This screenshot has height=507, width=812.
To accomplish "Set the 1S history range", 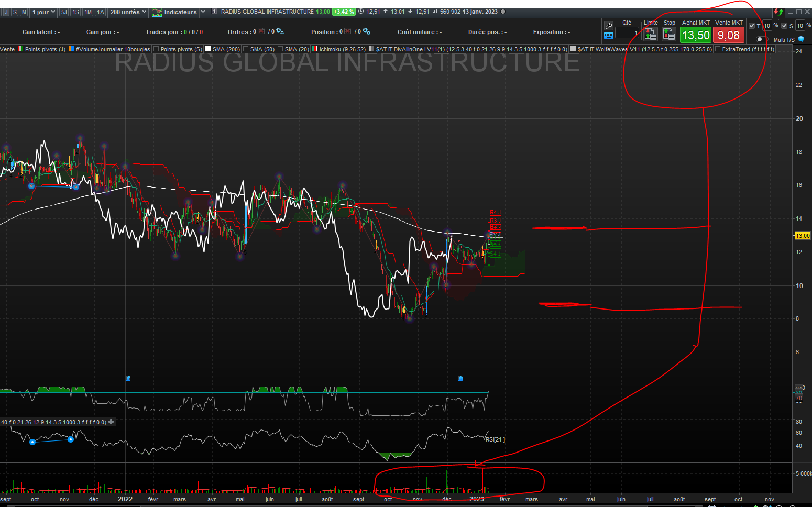I will [76, 12].
